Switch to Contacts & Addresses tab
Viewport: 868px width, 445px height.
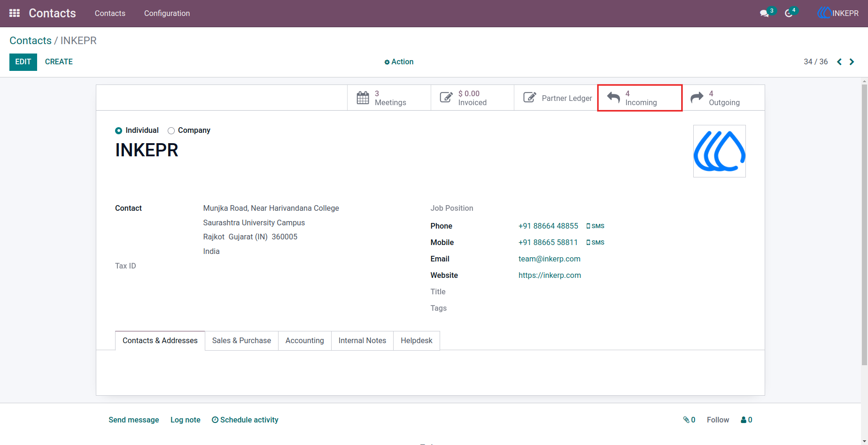160,341
